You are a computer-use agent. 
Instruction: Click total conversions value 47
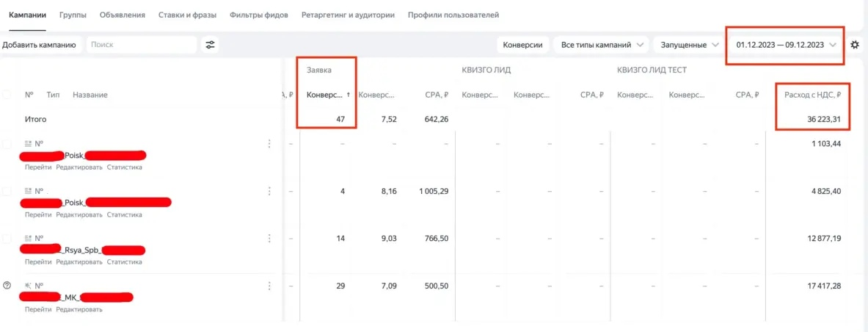tap(341, 118)
